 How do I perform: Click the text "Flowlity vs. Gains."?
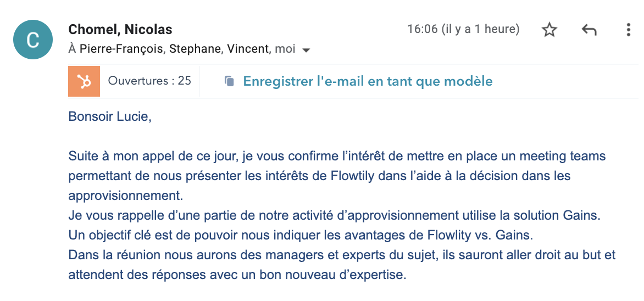coord(480,235)
